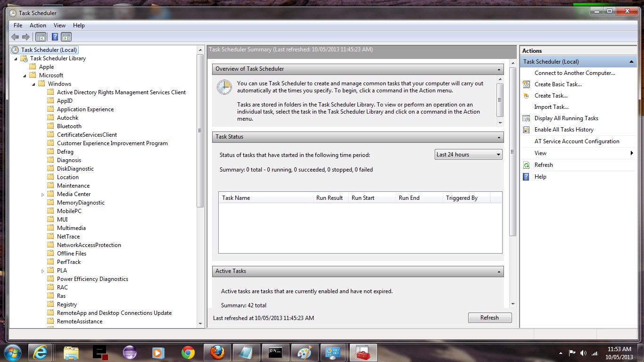Click the Show/Hide Action Pane toolbar icon
Screen dimensions: 644x362
(66, 37)
